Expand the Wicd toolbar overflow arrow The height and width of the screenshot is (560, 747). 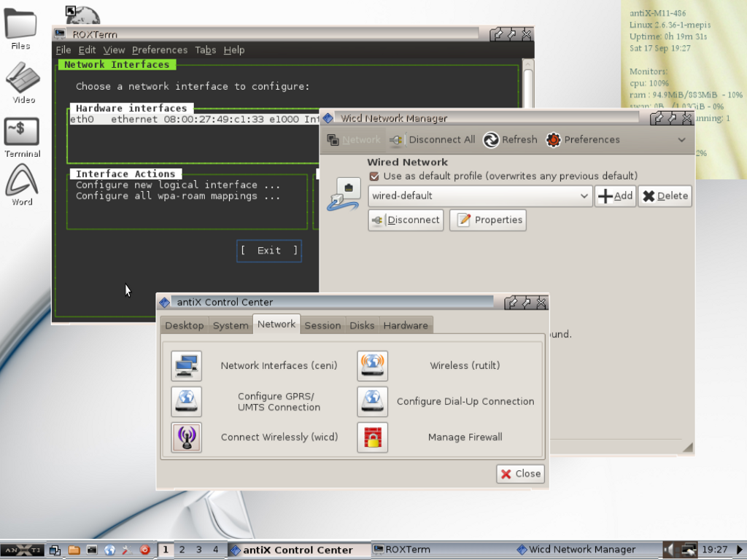682,139
